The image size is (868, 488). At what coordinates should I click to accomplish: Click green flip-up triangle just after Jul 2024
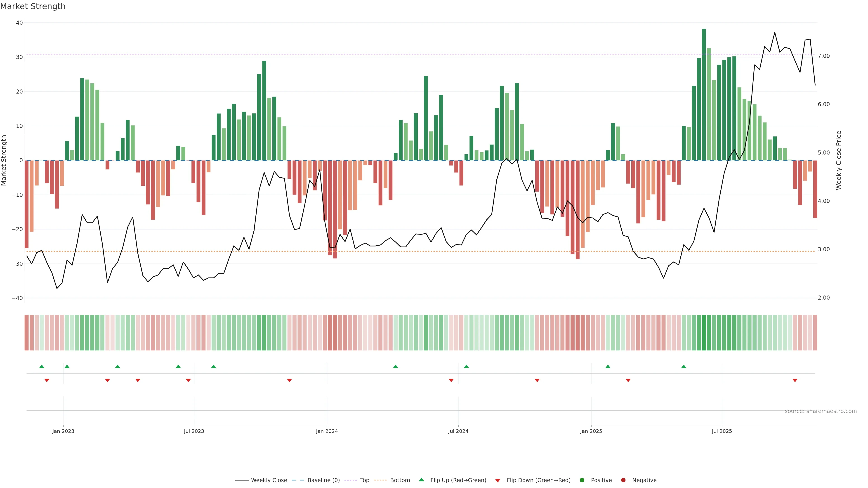click(x=466, y=366)
